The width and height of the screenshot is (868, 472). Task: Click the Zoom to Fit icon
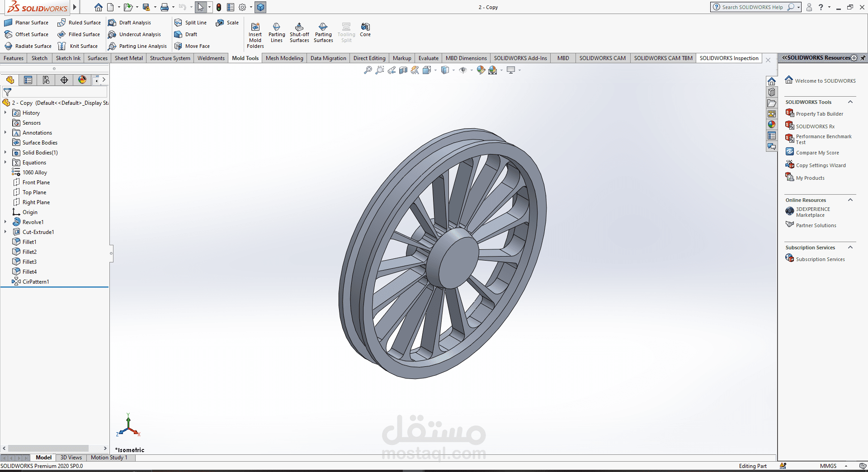368,70
